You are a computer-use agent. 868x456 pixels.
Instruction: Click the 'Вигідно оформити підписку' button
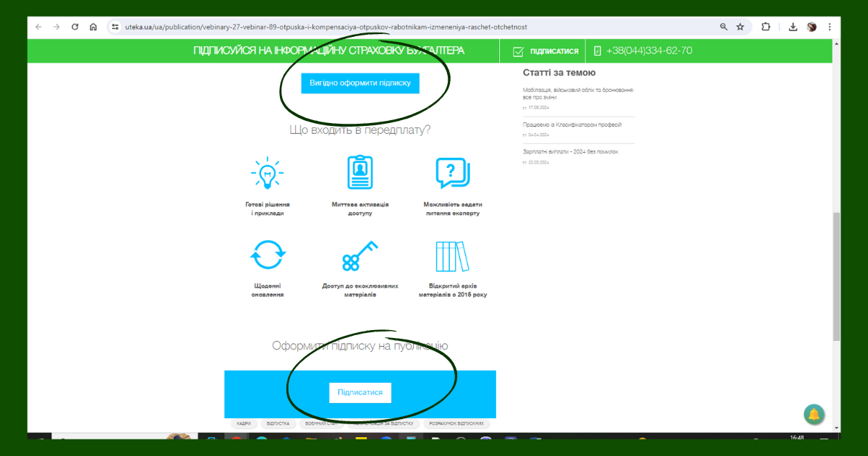[x=360, y=83]
